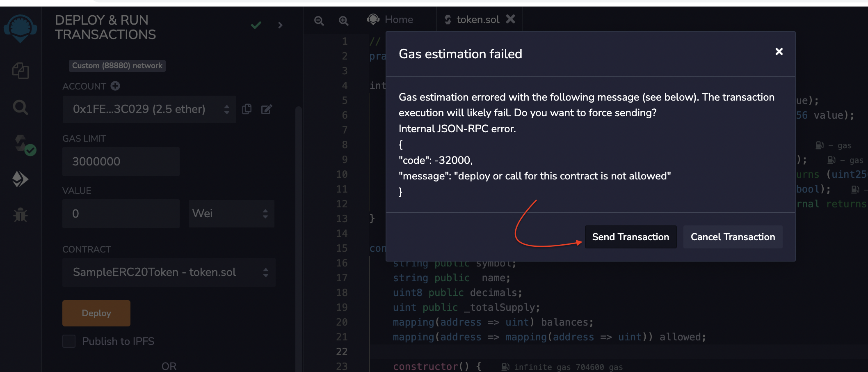Image resolution: width=868 pixels, height=372 pixels.
Task: Copy the account address to clipboard
Action: [x=247, y=109]
